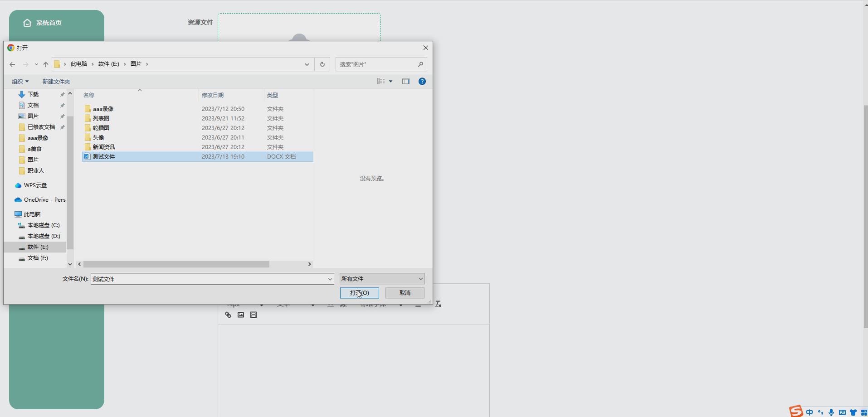Click 软件 (E:) in the address breadcrumb

(108, 64)
